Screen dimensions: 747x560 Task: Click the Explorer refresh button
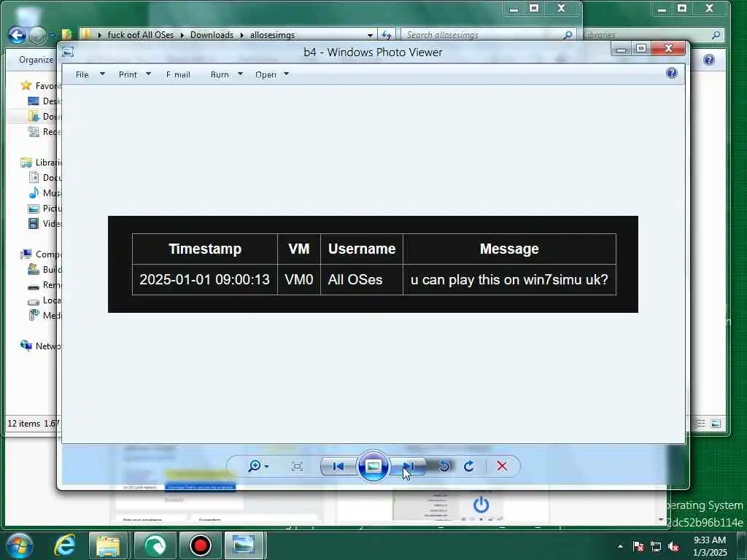click(387, 35)
